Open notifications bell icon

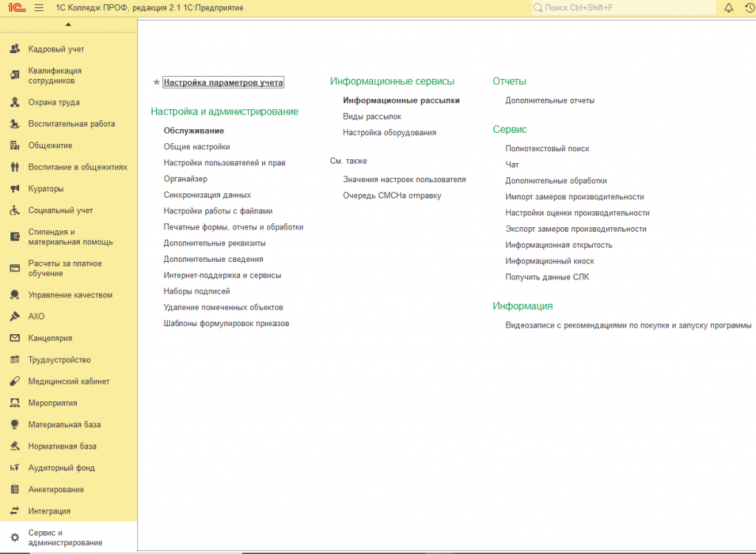pos(729,7)
